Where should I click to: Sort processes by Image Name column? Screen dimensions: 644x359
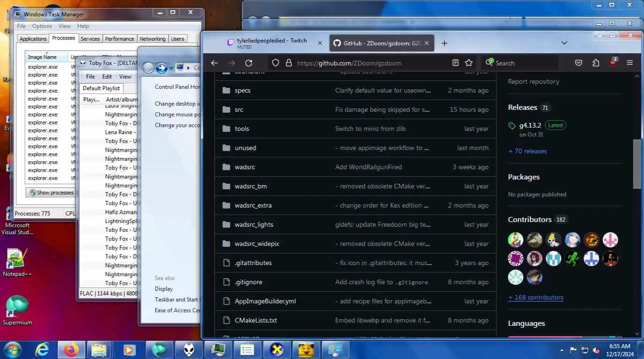(46, 57)
